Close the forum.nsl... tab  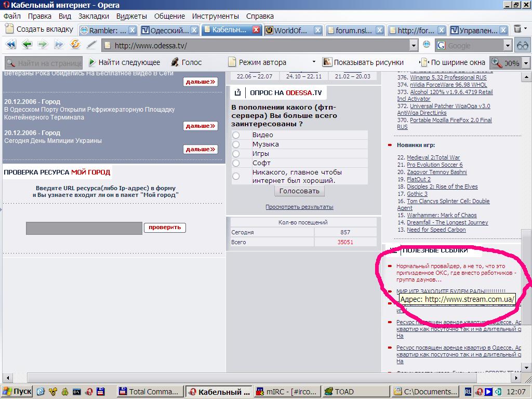380,30
